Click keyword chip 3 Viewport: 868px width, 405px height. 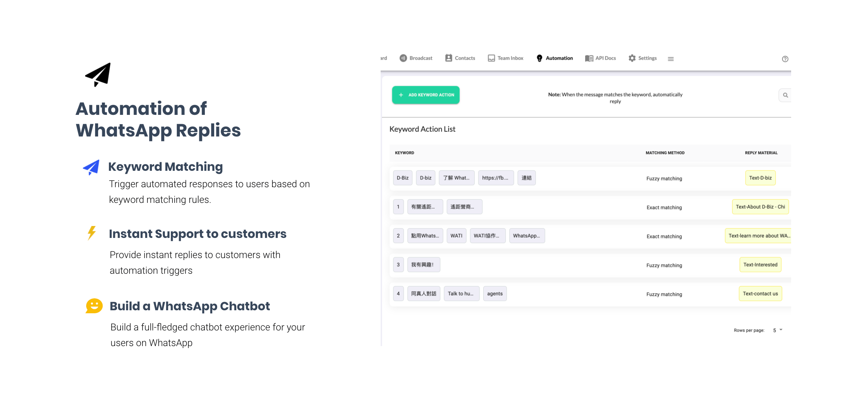398,265
